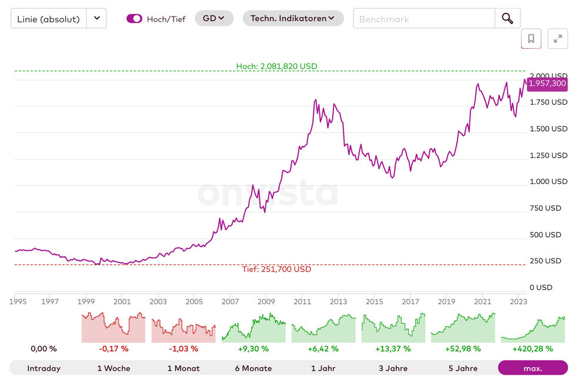Show the 6 Monate period
Viewport: 588px width, 385px height.
pos(253,368)
